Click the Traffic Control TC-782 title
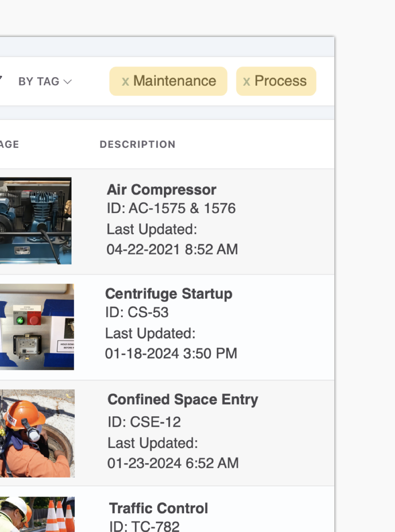The width and height of the screenshot is (395, 532). click(x=159, y=508)
